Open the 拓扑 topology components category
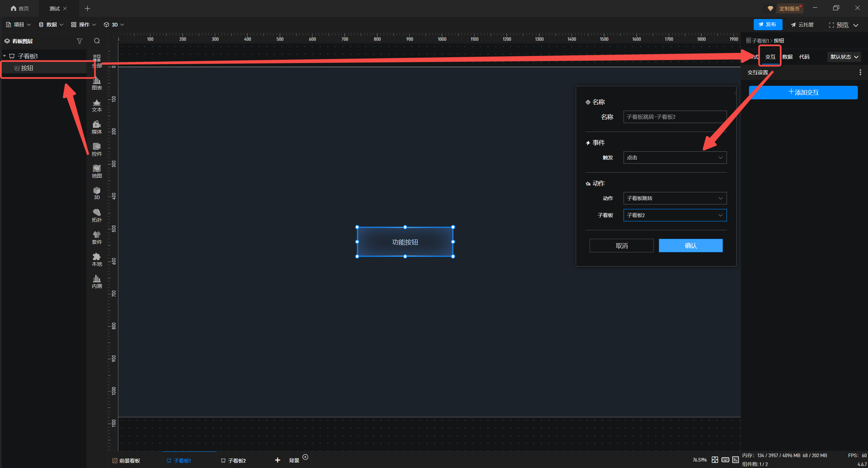 (97, 215)
